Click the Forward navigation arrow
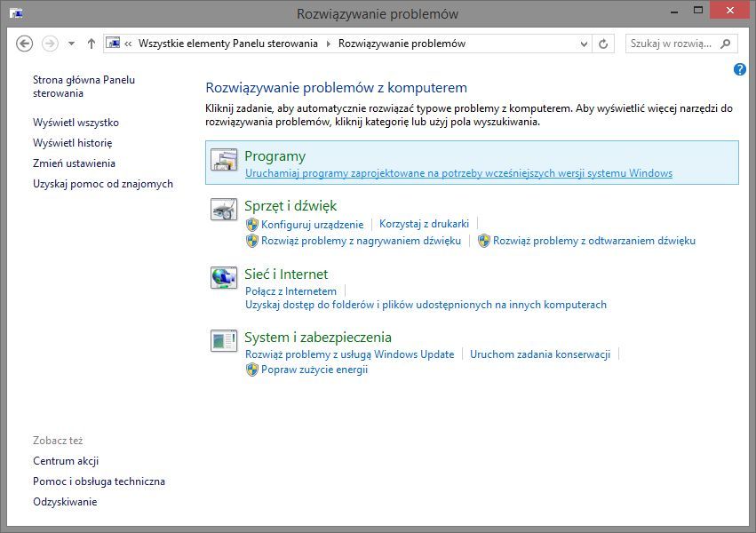Screen dimensions: 756x533 click(50, 44)
